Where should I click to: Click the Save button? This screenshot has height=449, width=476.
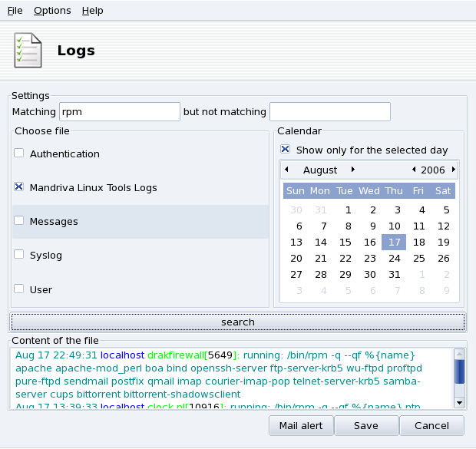click(366, 426)
